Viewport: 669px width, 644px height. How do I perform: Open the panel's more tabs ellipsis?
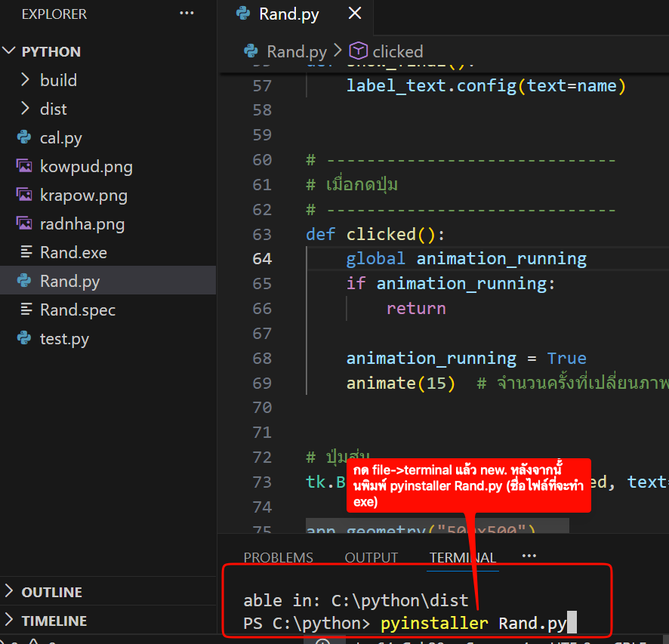pyautogui.click(x=529, y=556)
